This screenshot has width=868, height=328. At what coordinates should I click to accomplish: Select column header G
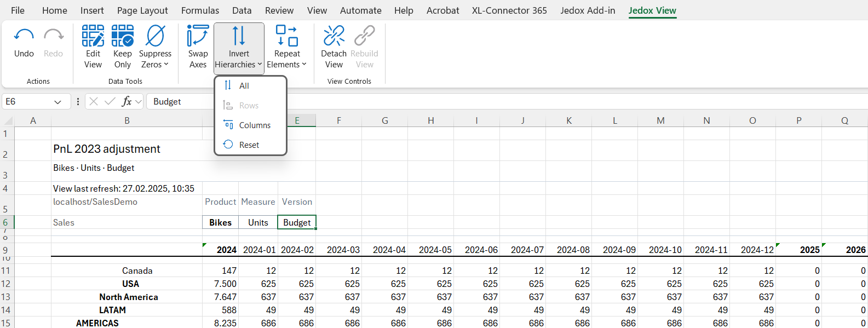385,120
